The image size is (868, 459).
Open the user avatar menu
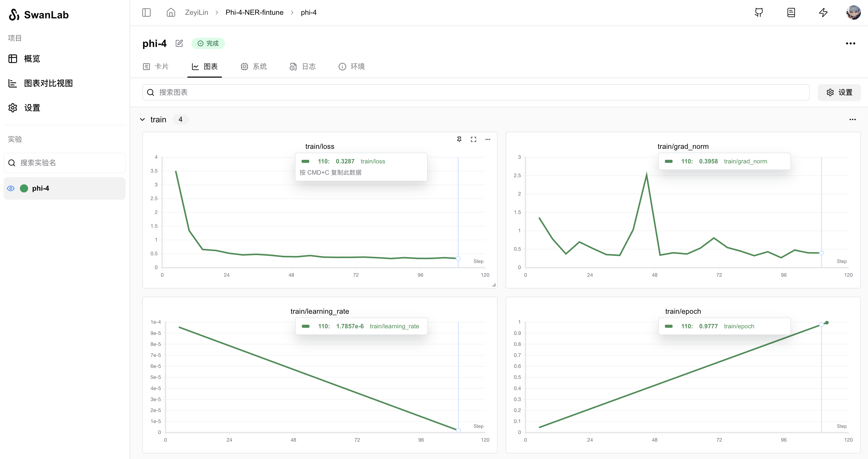coord(853,13)
